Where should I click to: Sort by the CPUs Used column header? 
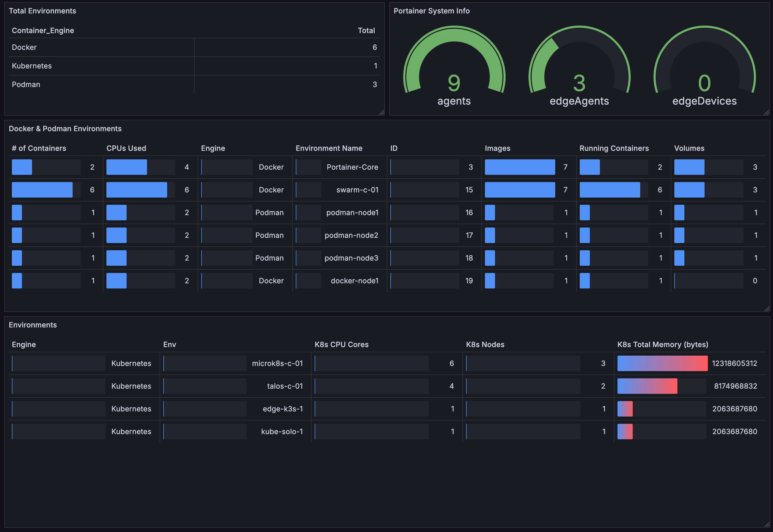click(x=126, y=148)
